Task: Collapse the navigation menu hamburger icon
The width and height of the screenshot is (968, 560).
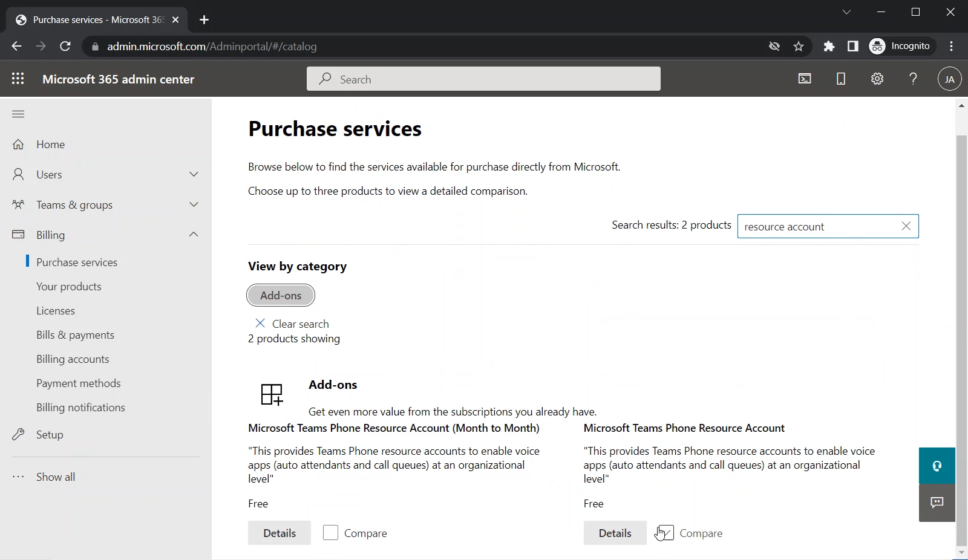Action: pos(18,114)
